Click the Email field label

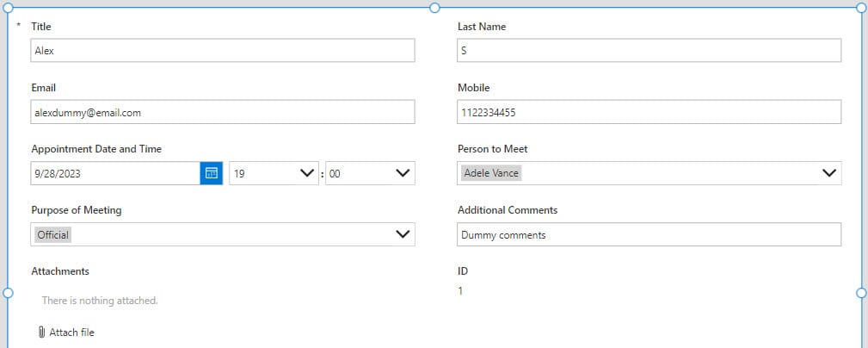click(x=44, y=88)
